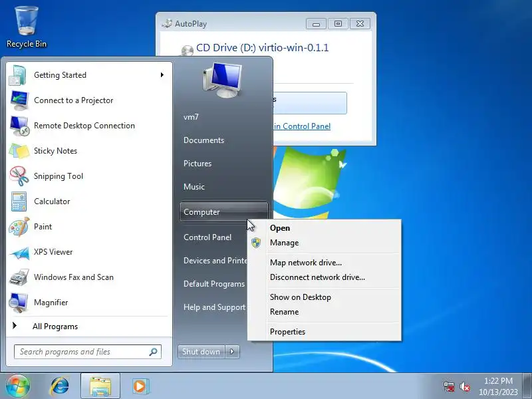Click the Search programs and files box
The height and width of the screenshot is (399, 532).
pos(88,352)
